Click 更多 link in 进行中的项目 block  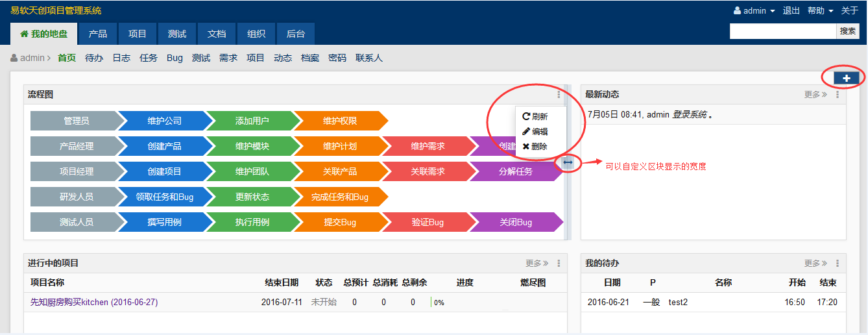[x=536, y=264]
